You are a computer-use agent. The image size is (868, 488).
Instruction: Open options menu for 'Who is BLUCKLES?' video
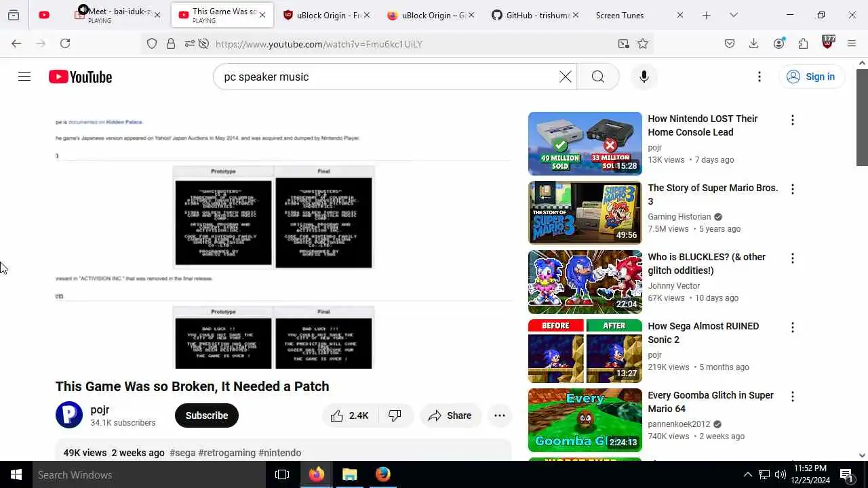(792, 258)
